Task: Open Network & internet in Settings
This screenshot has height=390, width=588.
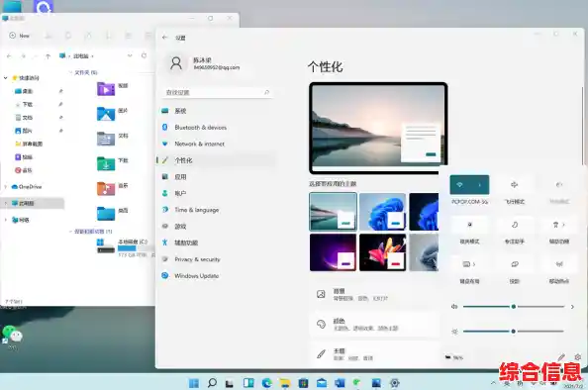Action: pyautogui.click(x=217, y=144)
